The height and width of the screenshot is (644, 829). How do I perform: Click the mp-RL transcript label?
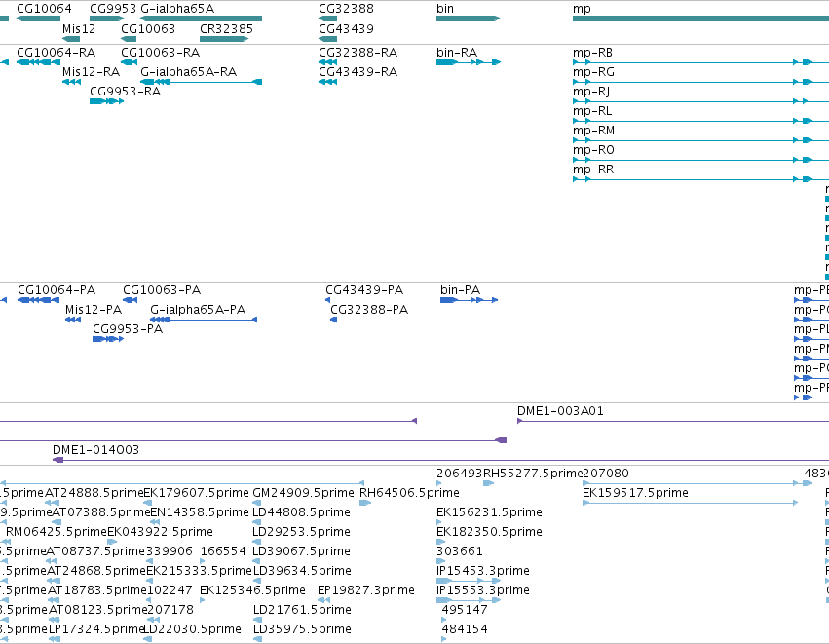tap(592, 111)
